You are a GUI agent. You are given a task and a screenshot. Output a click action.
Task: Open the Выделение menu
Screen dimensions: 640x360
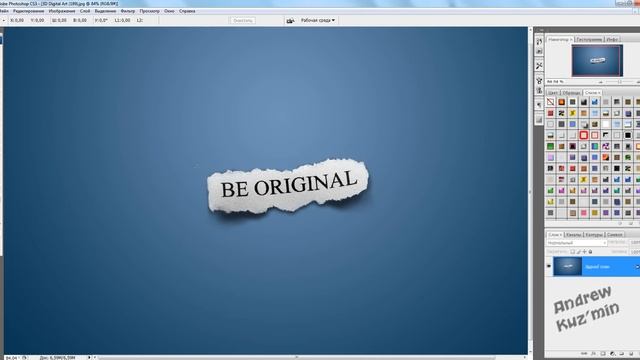105,11
